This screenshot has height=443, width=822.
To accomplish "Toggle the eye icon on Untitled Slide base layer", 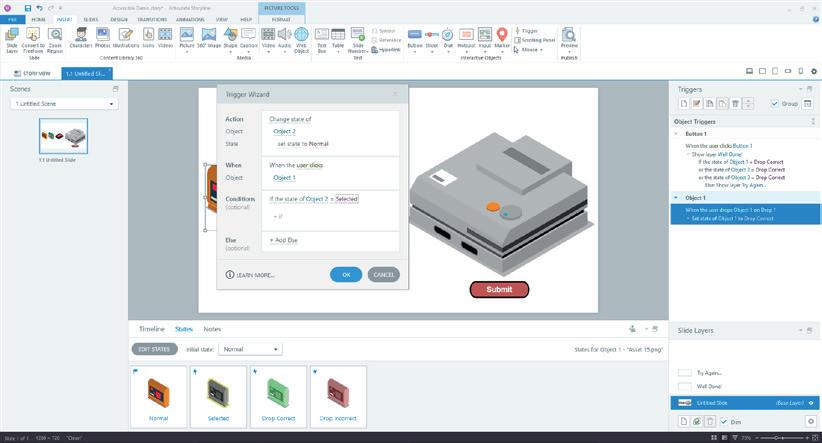I will (x=811, y=403).
